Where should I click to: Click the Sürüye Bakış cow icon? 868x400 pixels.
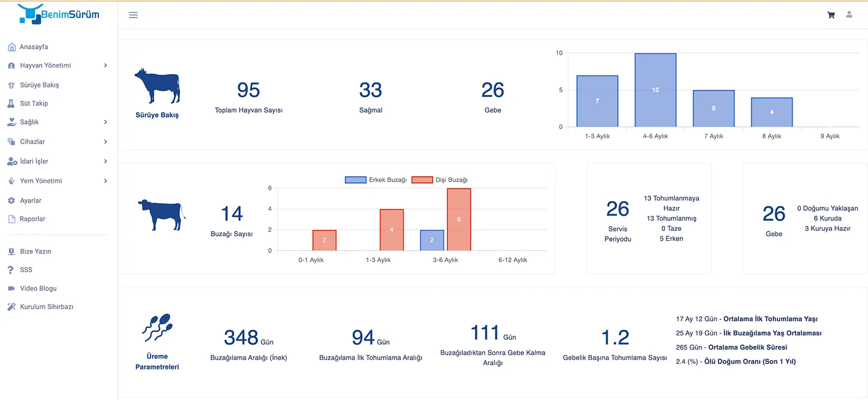(x=157, y=86)
